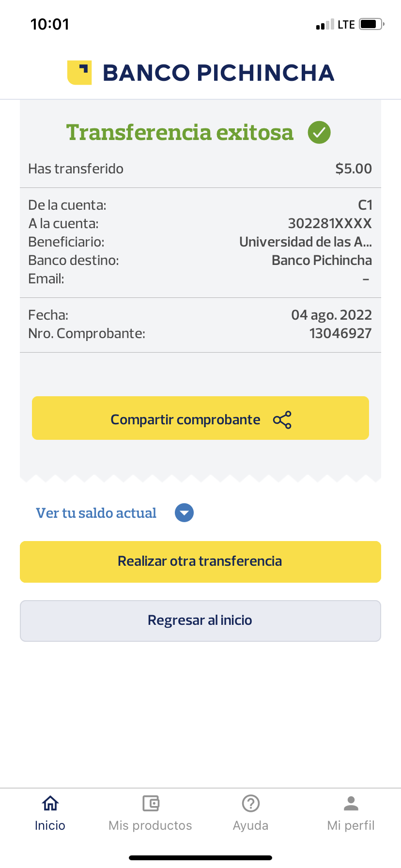The width and height of the screenshot is (401, 868).
Task: Click the green success checkmark icon
Action: tap(319, 132)
